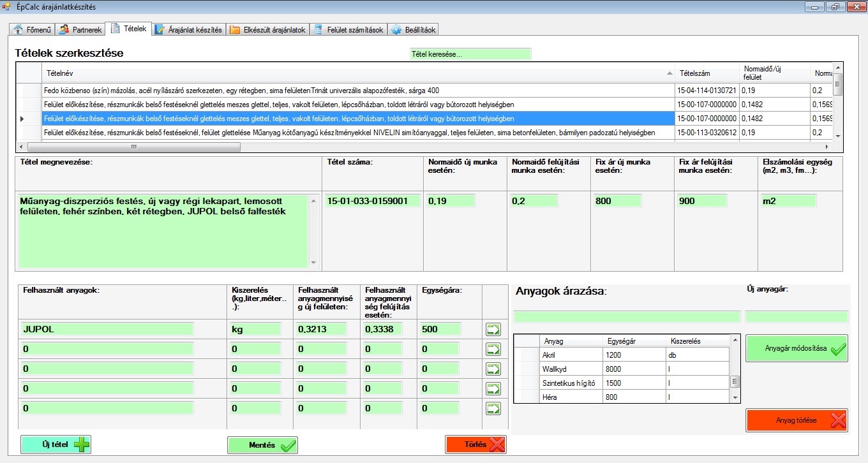The image size is (868, 463).
Task: Go to Elkészült árajánlatok tab
Action: tap(269, 30)
